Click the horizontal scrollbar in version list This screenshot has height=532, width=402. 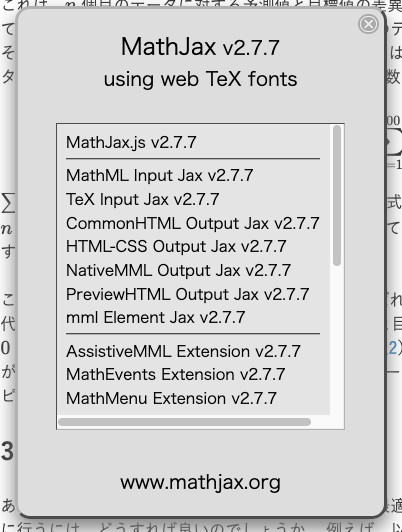tap(185, 422)
